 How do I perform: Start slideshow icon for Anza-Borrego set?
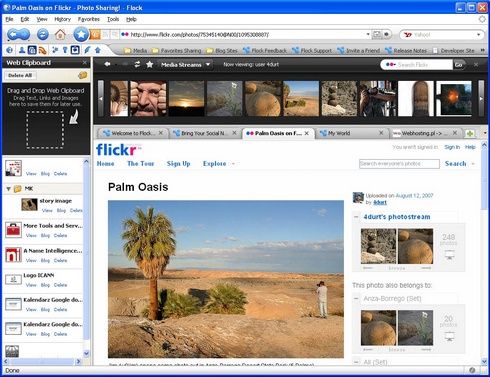pyautogui.click(x=449, y=337)
